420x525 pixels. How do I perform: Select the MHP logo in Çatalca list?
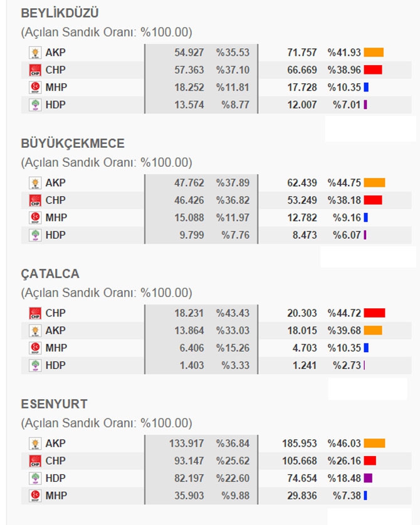(x=34, y=348)
